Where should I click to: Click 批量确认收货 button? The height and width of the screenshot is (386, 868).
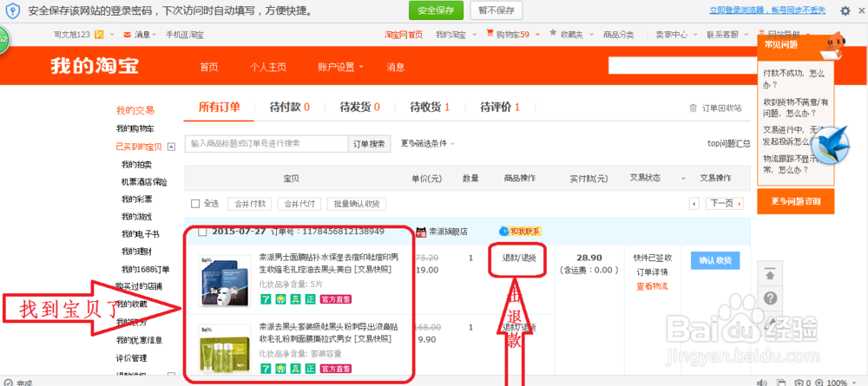[x=357, y=204]
